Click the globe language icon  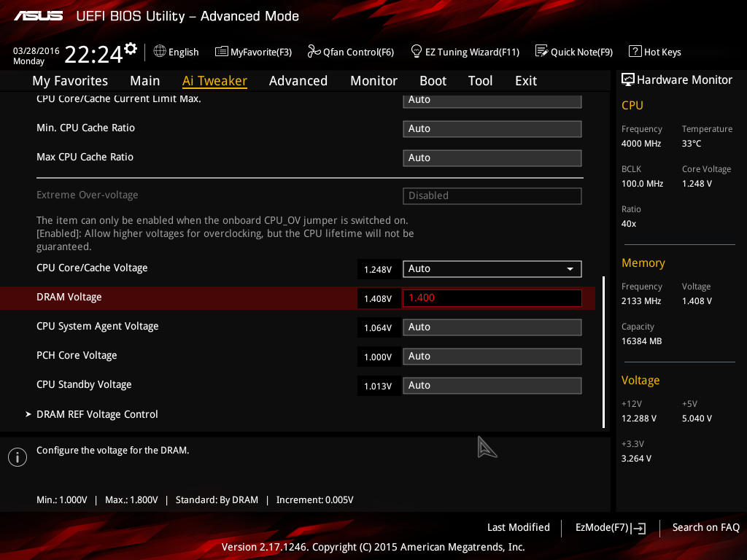[x=160, y=51]
